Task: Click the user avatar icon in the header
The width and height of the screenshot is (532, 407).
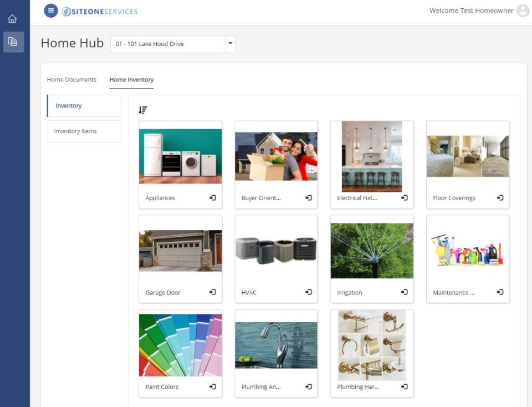Action: click(521, 10)
